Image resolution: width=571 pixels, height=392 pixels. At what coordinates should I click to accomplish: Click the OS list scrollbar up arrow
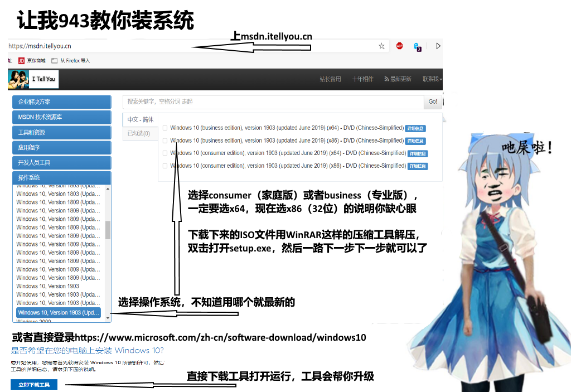click(x=108, y=188)
